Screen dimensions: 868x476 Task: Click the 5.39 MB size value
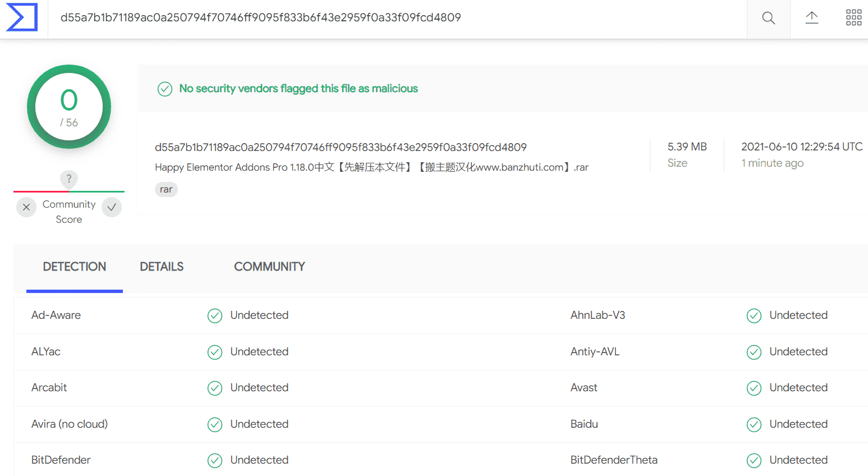pos(687,147)
